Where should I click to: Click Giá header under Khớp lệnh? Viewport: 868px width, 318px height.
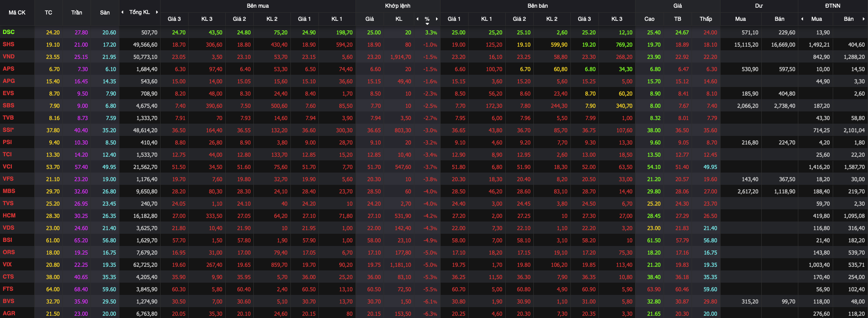coord(370,19)
